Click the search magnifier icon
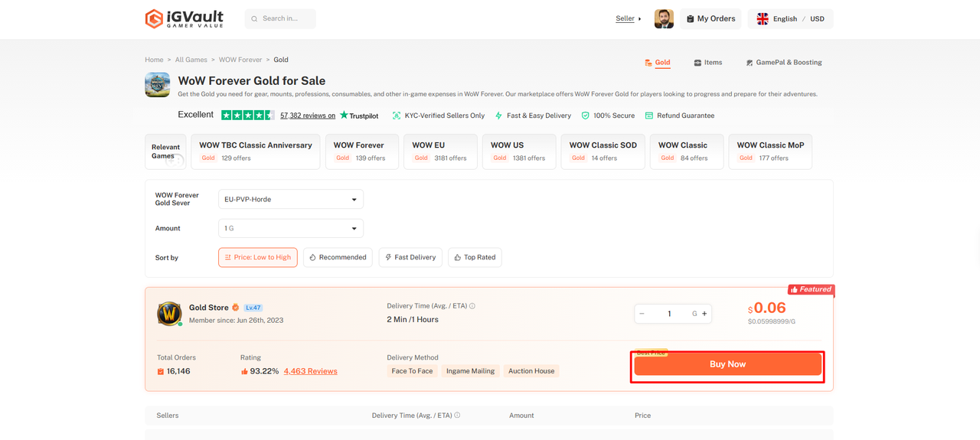Screen dimensions: 980x440 click(x=255, y=19)
